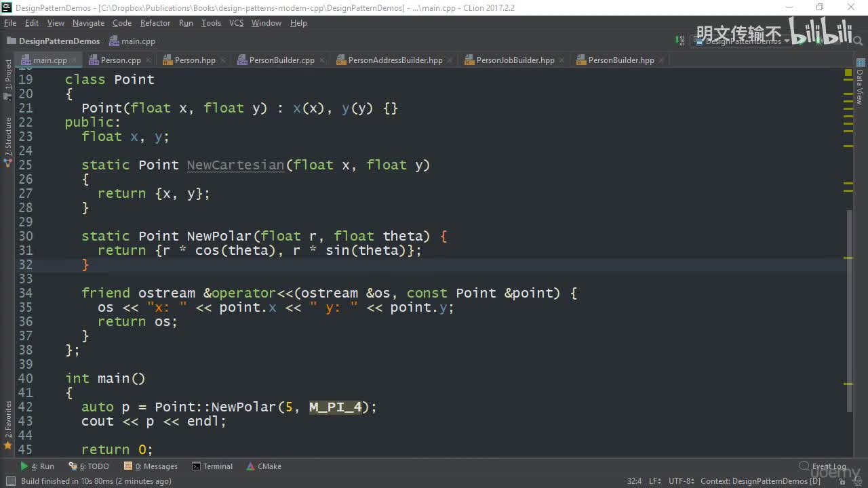The height and width of the screenshot is (488, 868).
Task: Click the yellow inspection status indicator
Action: pyautogui.click(x=848, y=73)
